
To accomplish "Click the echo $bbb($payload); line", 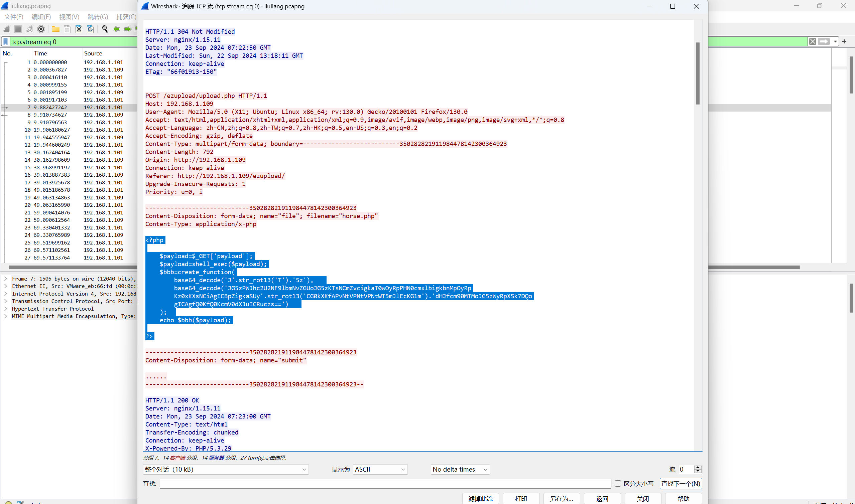I will pos(195,320).
